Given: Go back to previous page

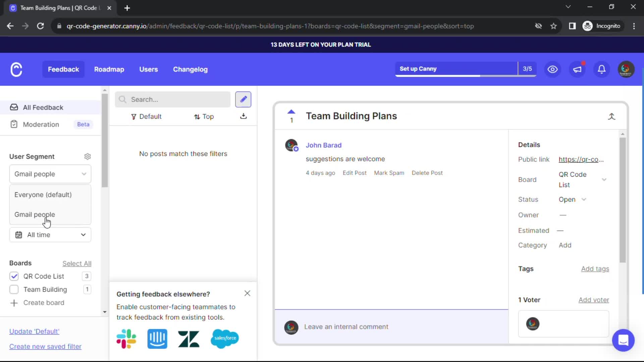Looking at the screenshot, I should [10, 26].
